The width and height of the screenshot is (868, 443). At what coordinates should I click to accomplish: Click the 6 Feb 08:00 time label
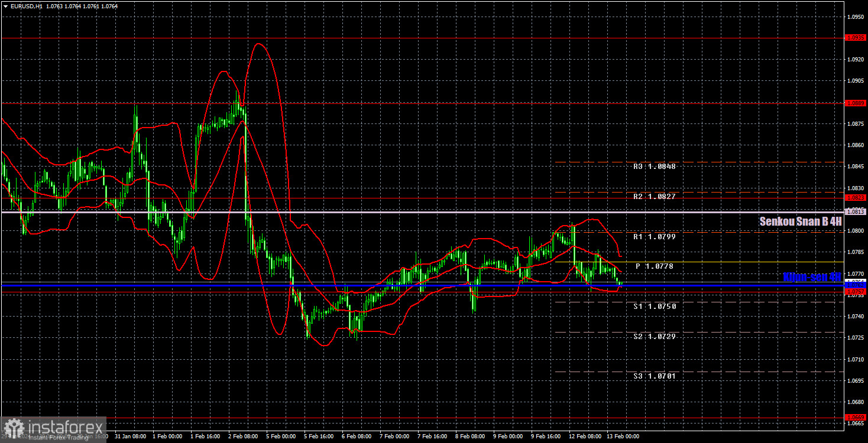pos(355,437)
